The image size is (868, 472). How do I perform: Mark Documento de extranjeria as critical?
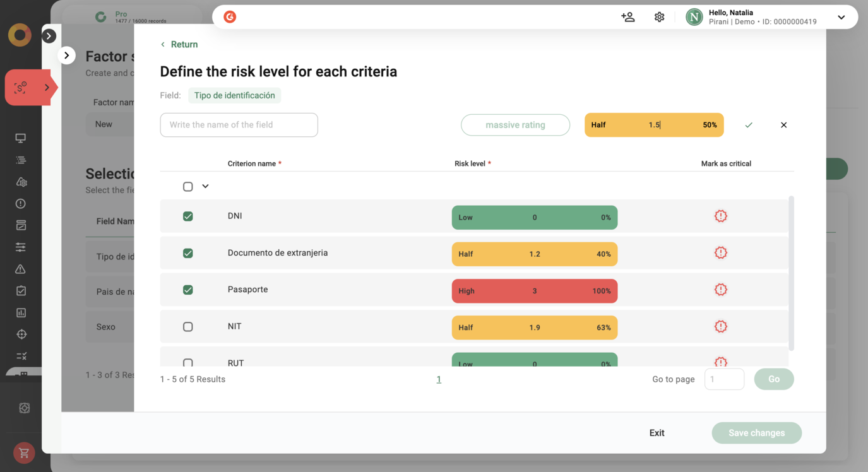click(720, 253)
